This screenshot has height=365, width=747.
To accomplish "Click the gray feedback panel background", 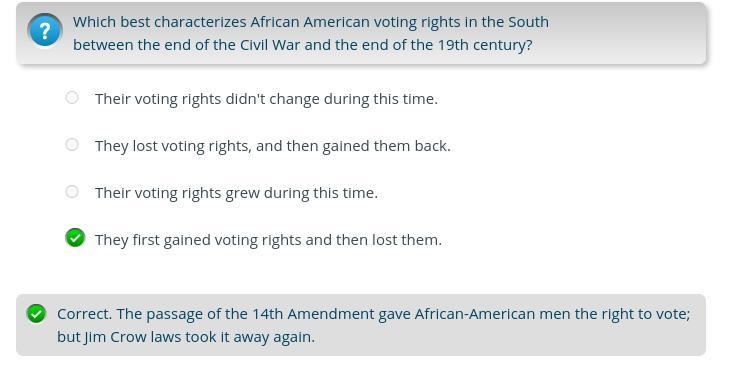I will pos(361,325).
